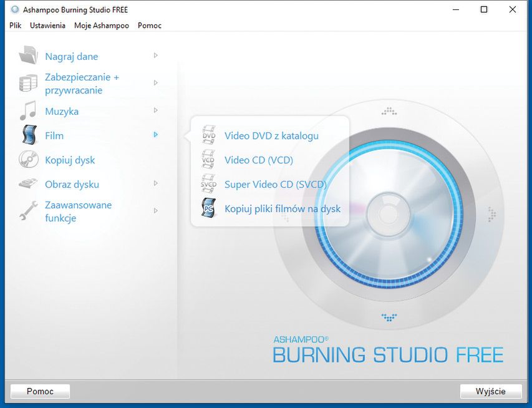
Task: Expand the Nagraj dane submenu arrow
Action: coord(155,56)
